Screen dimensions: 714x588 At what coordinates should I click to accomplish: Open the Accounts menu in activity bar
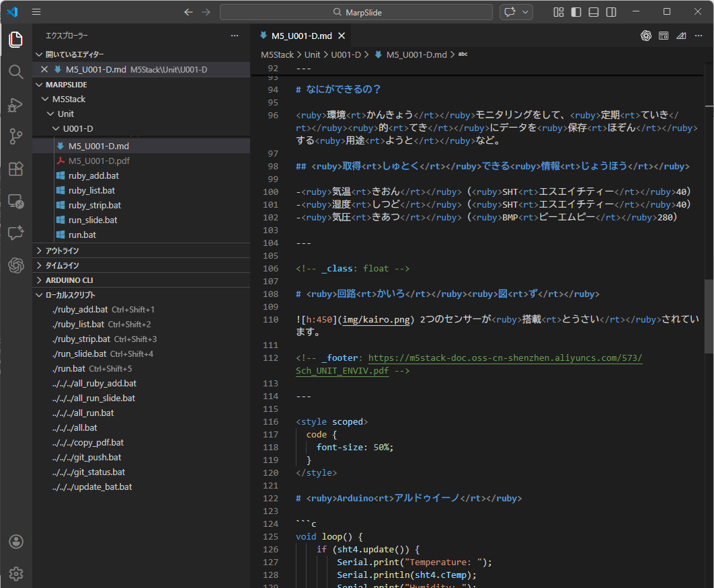(x=16, y=542)
